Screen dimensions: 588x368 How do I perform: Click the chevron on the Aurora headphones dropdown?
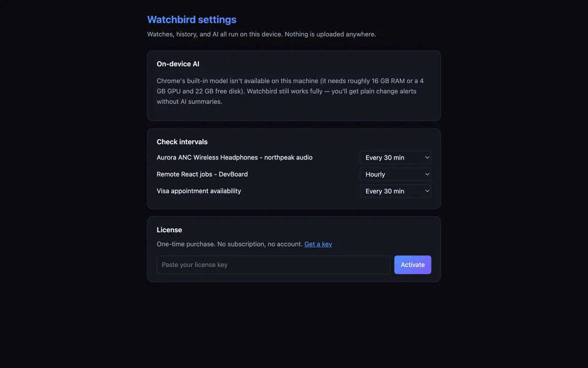(427, 157)
